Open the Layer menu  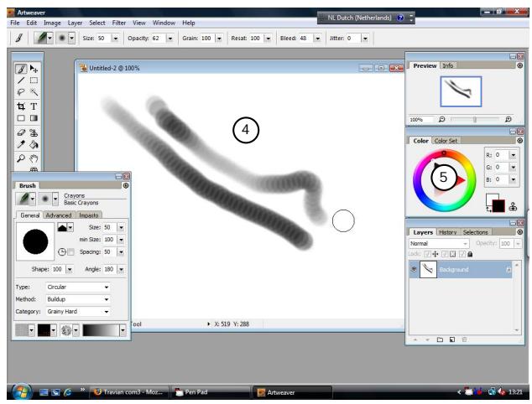click(x=75, y=23)
